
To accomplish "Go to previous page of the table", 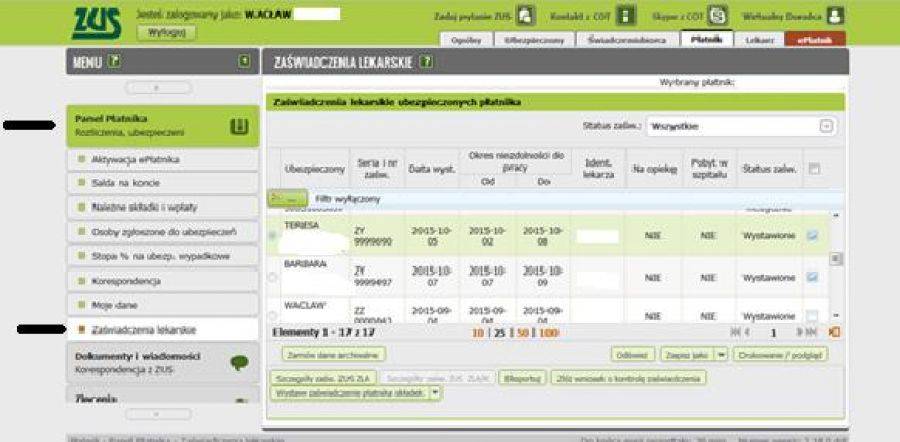I will (x=747, y=332).
